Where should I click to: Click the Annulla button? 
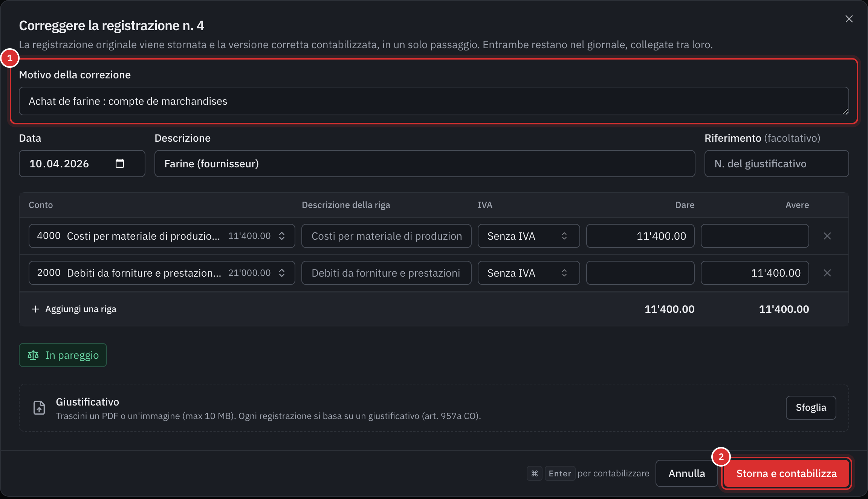686,473
